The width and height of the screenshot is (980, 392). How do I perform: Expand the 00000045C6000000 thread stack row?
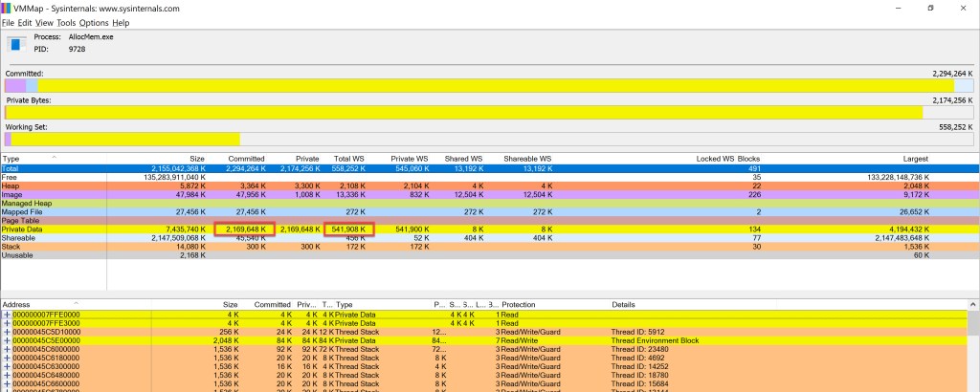(8, 348)
